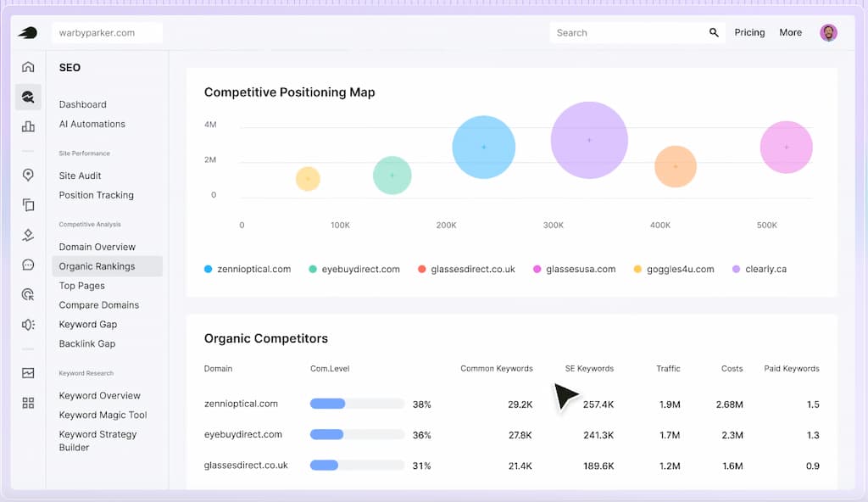Toggle glassesdirect.co.uk legend entry
The width and height of the screenshot is (868, 502).
click(466, 269)
